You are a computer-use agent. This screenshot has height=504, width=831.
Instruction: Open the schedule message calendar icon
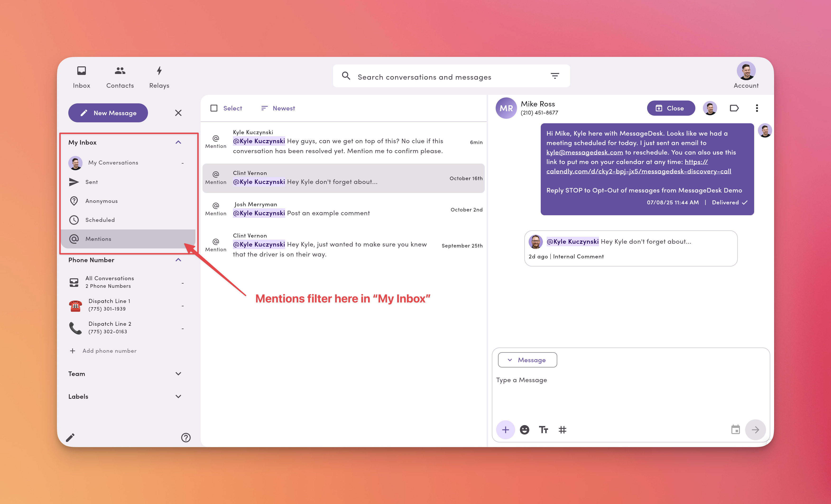tap(735, 430)
